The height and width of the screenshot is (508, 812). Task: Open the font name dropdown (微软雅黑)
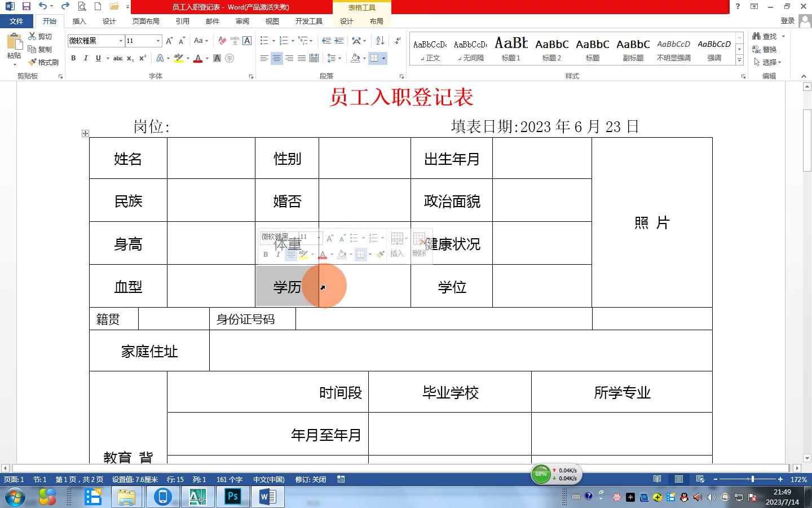coord(121,41)
